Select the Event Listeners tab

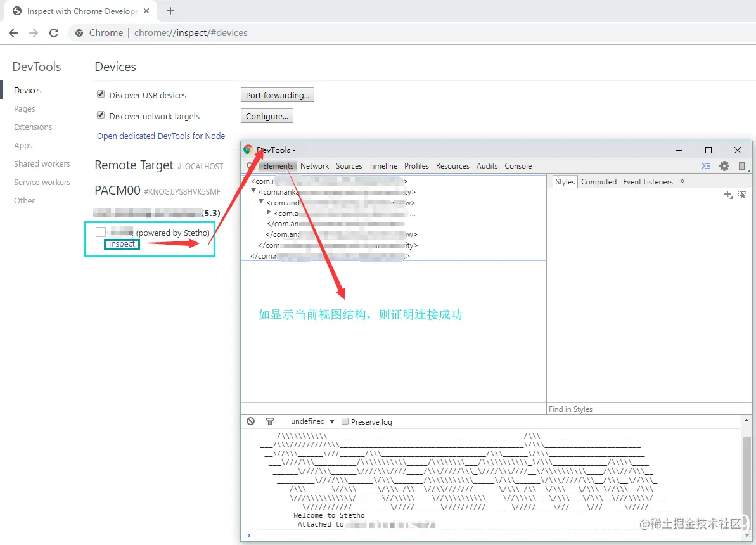coord(648,182)
